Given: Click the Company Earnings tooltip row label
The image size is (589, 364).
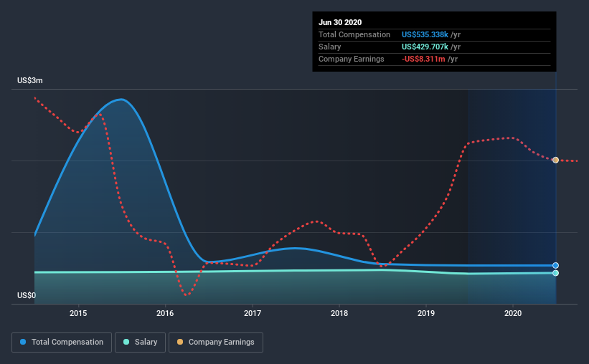Looking at the screenshot, I should pos(352,59).
